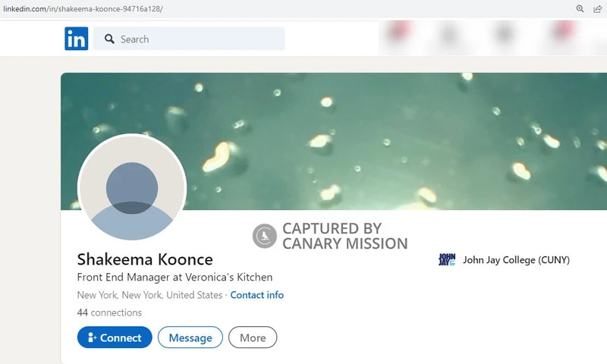Open the Contact info link
The width and height of the screenshot is (607, 364).
click(x=257, y=295)
